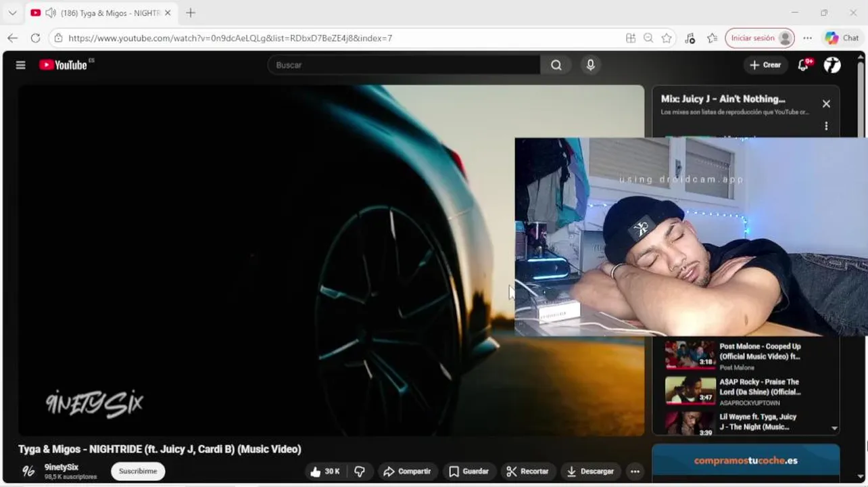Open browser settings and more menu
Image resolution: width=868 pixels, height=487 pixels.
[808, 38]
